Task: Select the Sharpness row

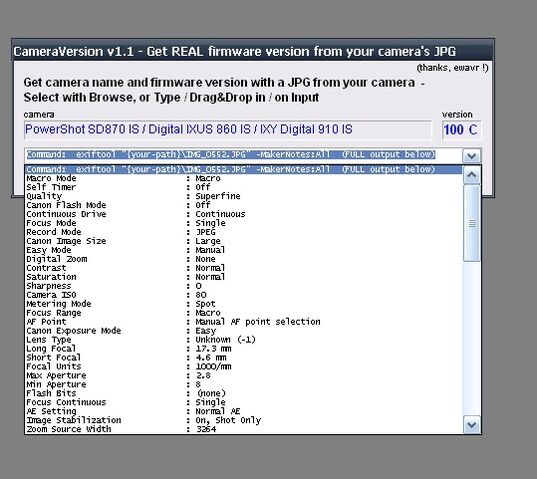Action: pos(243,286)
